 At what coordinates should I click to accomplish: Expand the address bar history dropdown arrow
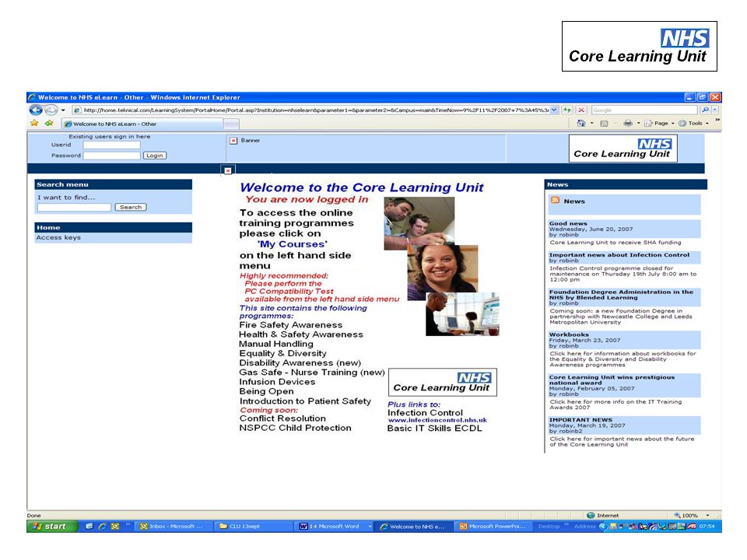(554, 110)
